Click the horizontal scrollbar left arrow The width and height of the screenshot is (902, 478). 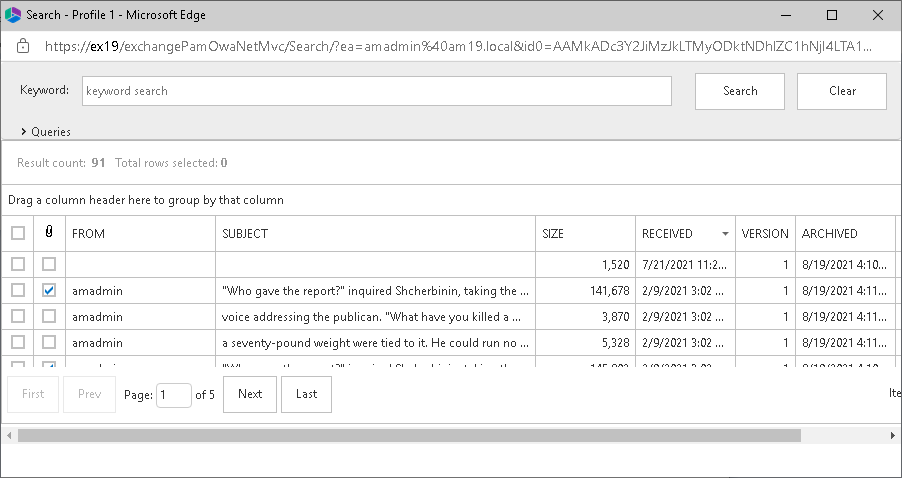9,436
